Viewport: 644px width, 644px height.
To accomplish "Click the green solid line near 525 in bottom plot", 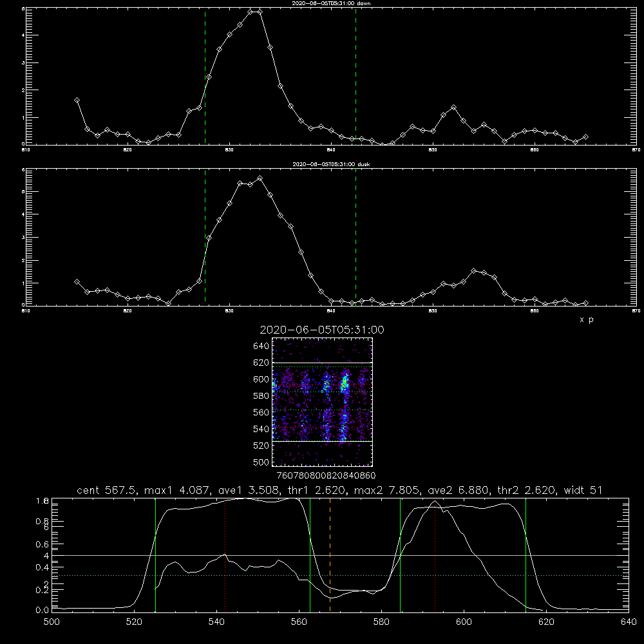I will (155, 555).
